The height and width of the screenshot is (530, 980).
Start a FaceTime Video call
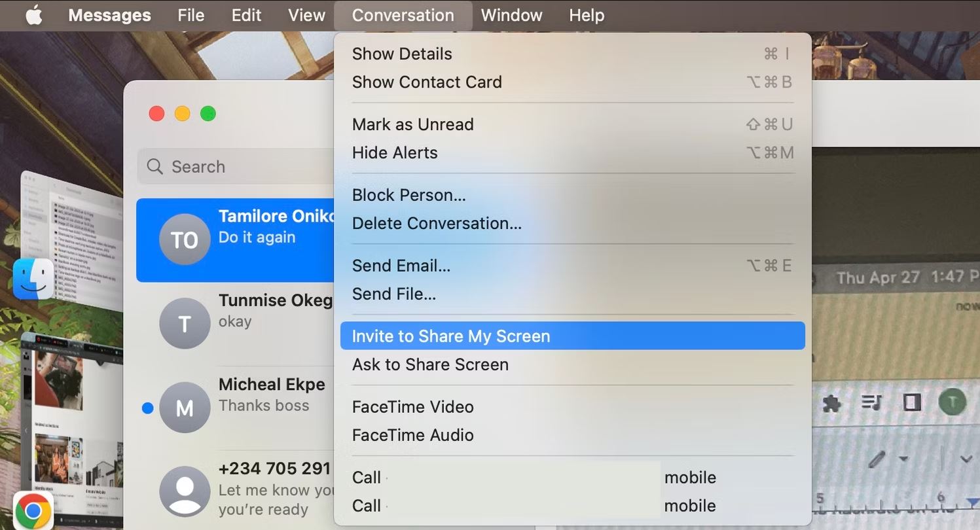[573, 407]
